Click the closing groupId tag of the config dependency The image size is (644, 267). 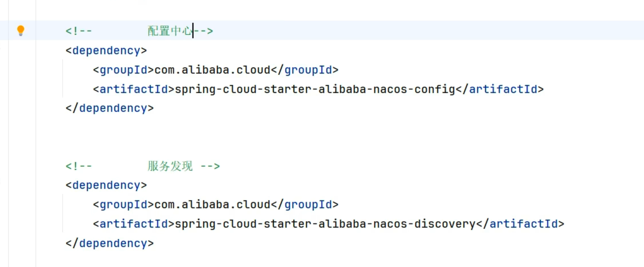point(305,70)
